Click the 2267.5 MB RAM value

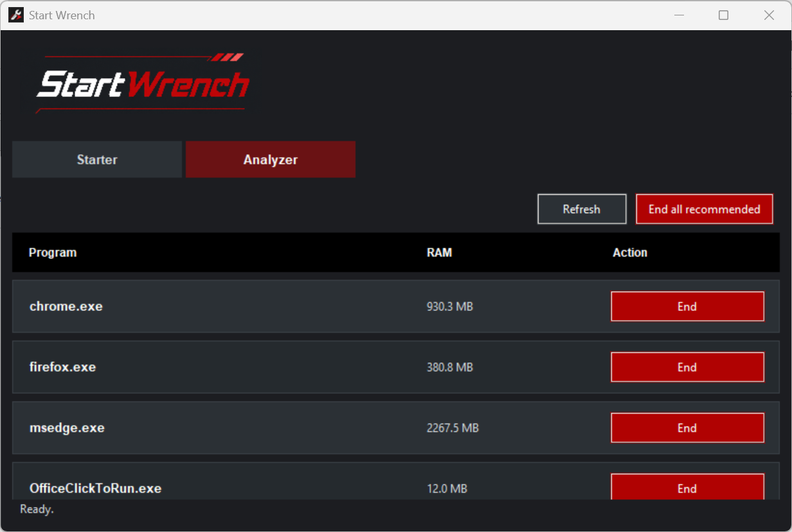453,428
